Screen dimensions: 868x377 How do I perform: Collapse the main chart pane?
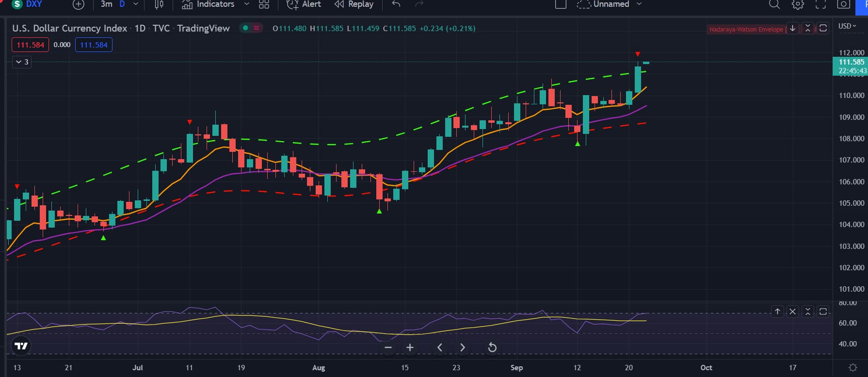click(x=808, y=28)
